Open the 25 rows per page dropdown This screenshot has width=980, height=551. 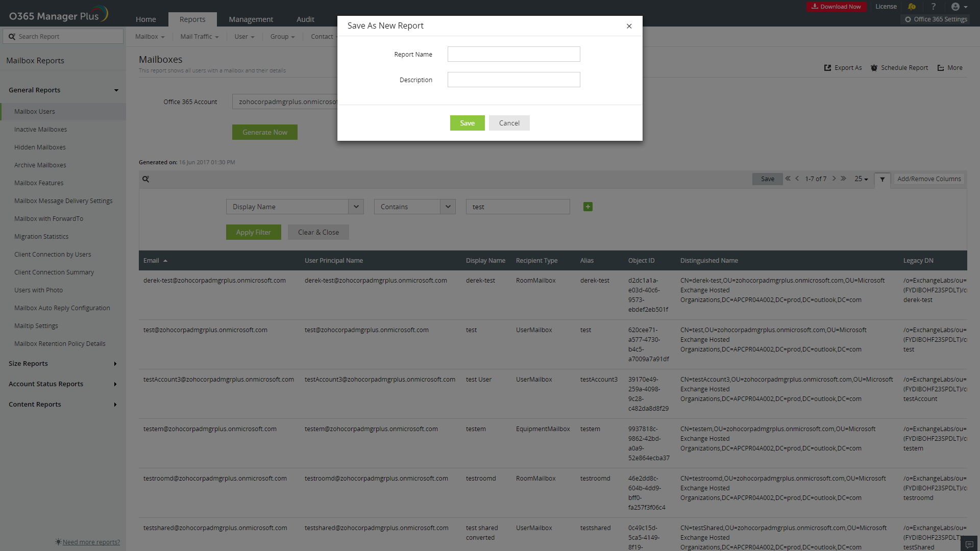[x=861, y=179]
